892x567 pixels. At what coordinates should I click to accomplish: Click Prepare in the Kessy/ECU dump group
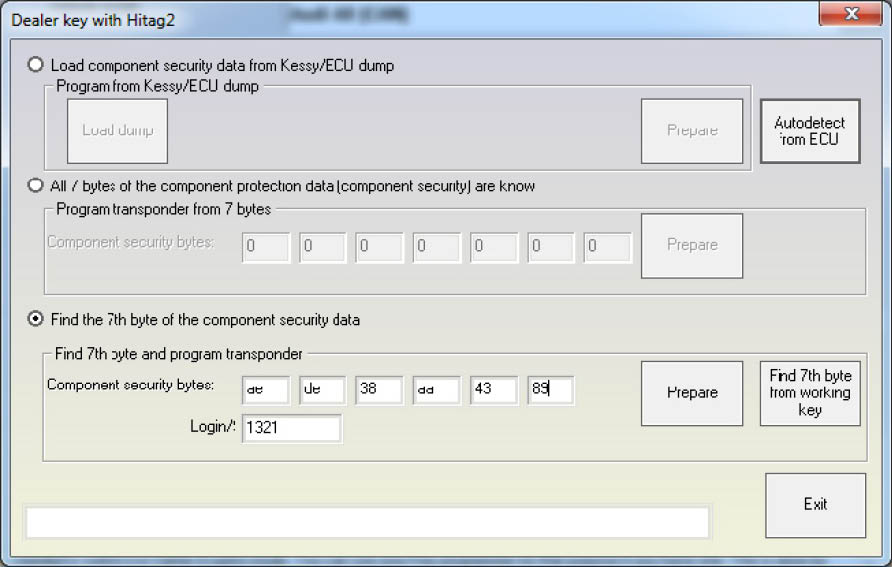[x=692, y=131]
